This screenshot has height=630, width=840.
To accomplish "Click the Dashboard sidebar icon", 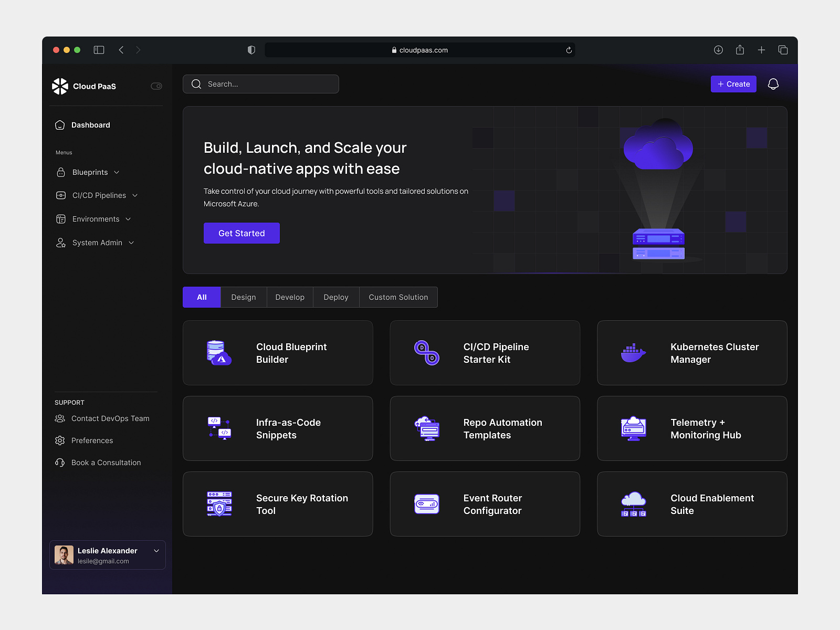I will coord(60,125).
